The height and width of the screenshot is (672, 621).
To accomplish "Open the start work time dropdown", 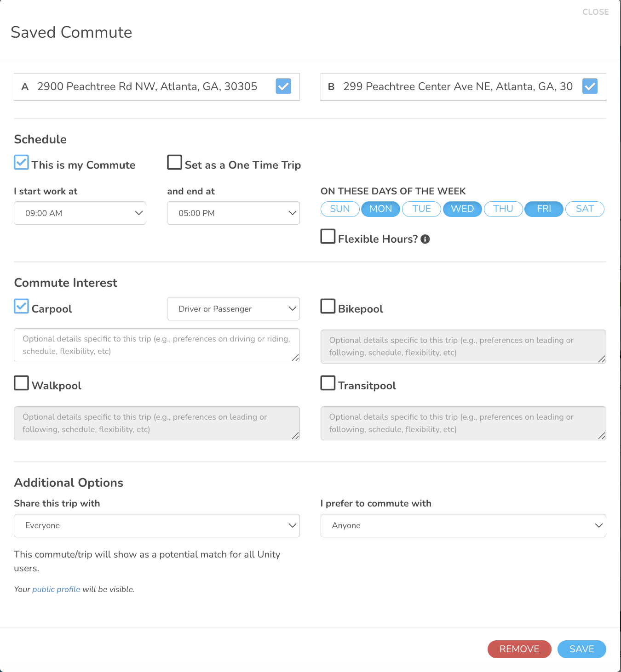I will (x=80, y=213).
